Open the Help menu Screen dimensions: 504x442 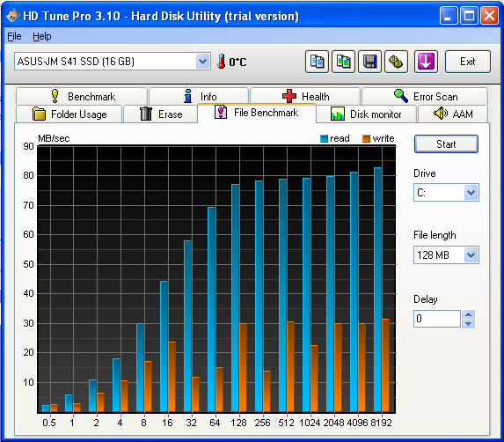coord(42,36)
